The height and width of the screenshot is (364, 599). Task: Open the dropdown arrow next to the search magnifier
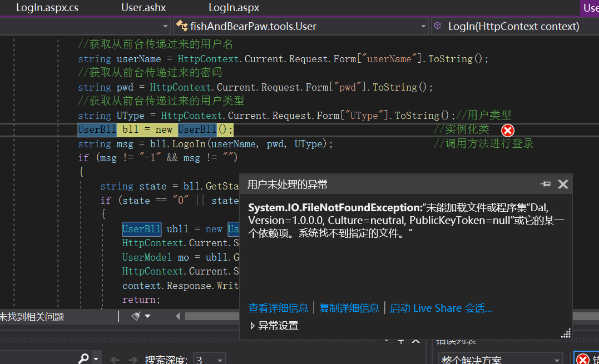96,359
